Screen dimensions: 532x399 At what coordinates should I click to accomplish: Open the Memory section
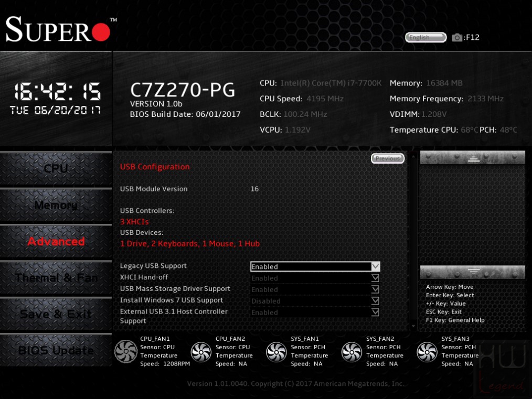click(x=56, y=205)
